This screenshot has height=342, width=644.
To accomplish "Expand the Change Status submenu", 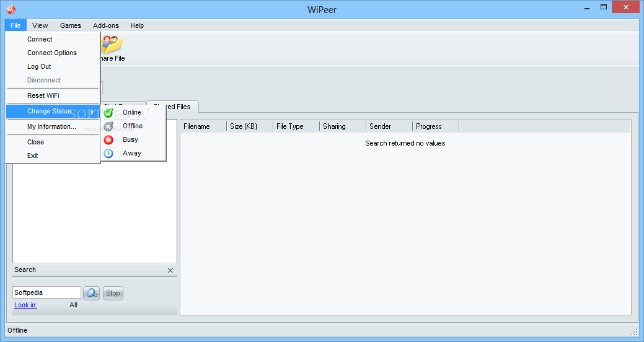I will (53, 112).
